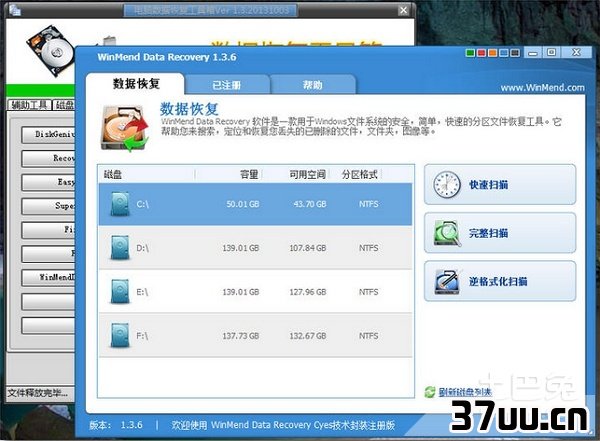Select the F:\ drive row
The width and height of the screenshot is (600, 441).
point(255,336)
